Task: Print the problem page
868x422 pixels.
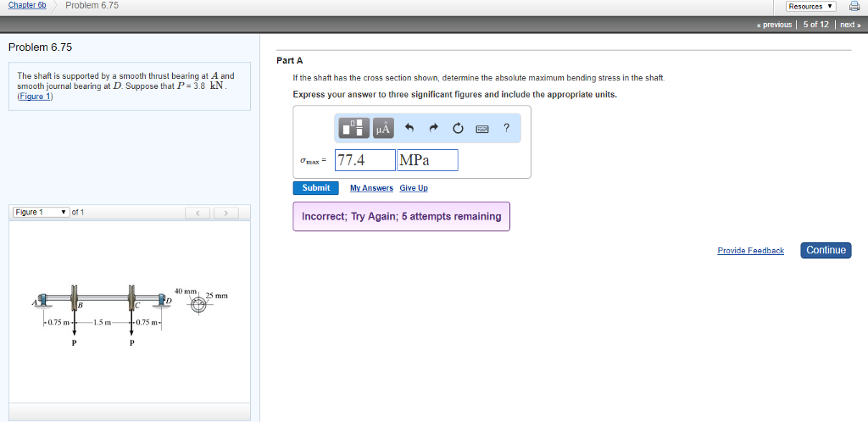Action: [853, 7]
